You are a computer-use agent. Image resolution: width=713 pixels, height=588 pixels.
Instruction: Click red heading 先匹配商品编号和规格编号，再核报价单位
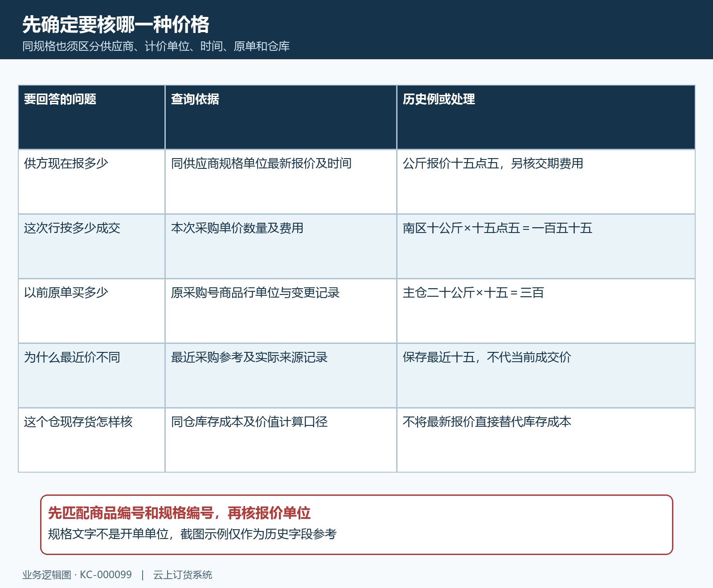179,513
